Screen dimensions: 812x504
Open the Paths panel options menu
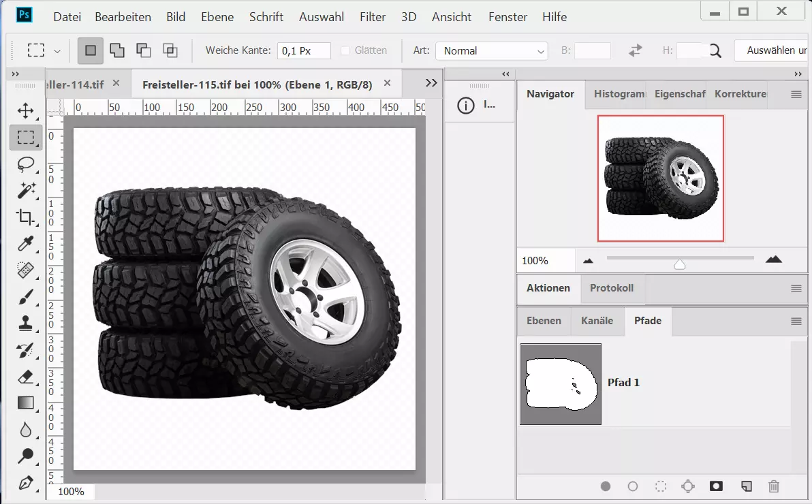796,321
